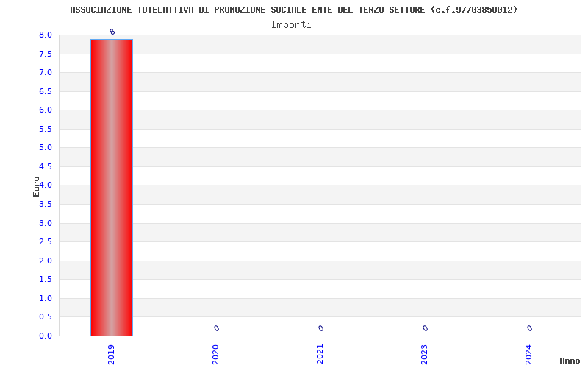
Task: Select the 2020 year label
Action: pyautogui.click(x=215, y=355)
